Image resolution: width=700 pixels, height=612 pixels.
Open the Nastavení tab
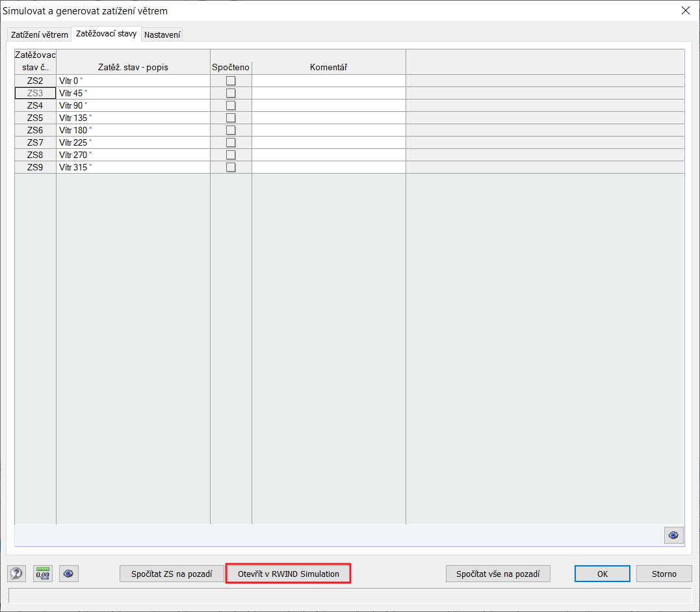[162, 34]
